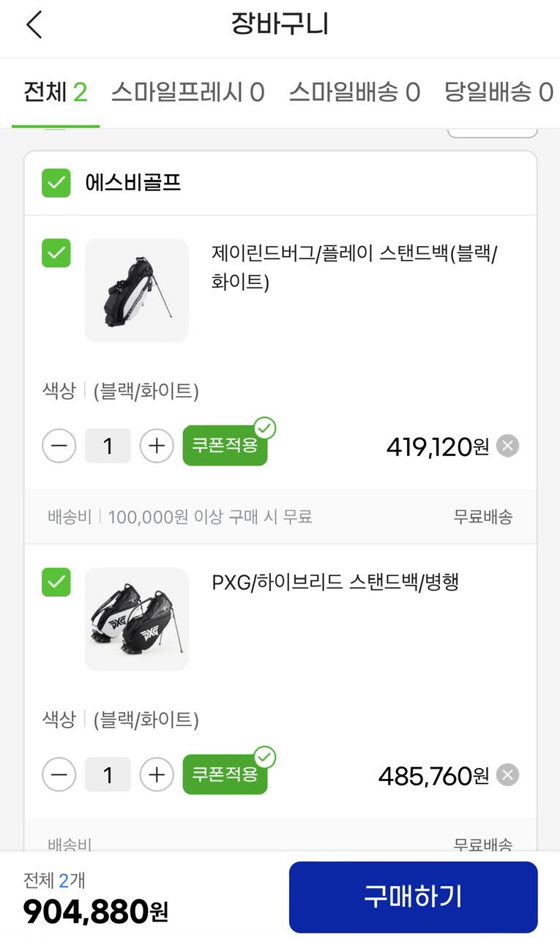Open J.Lindeberg stand bag product thumbnail
Viewport: 560px width, 937px height.
(x=137, y=291)
